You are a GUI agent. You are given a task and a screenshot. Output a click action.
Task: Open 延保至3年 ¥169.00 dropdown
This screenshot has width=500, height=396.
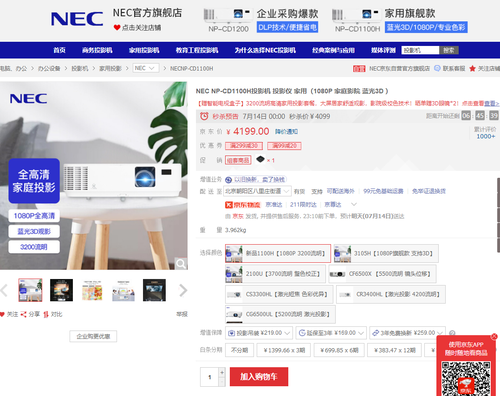[x=331, y=333]
